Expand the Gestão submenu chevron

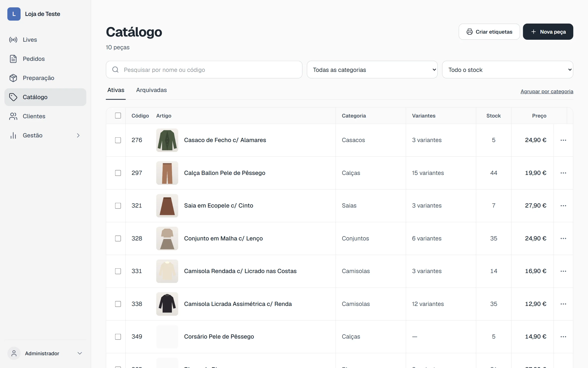(x=78, y=135)
